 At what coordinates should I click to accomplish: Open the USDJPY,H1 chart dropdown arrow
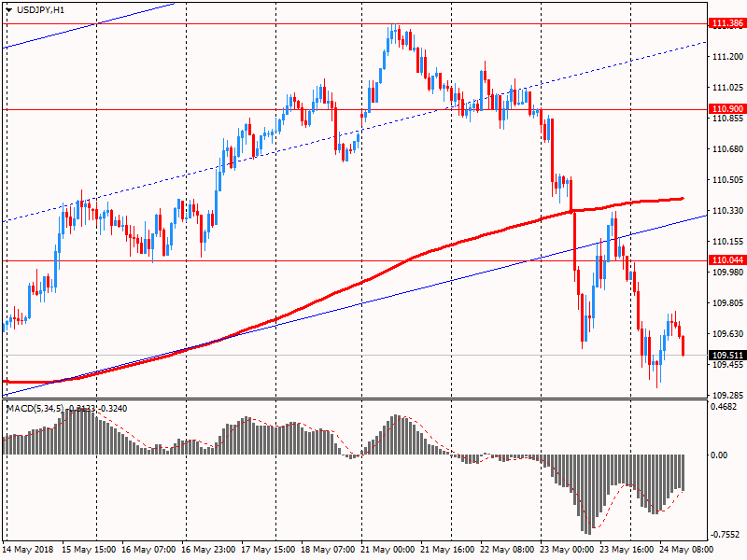[x=9, y=9]
